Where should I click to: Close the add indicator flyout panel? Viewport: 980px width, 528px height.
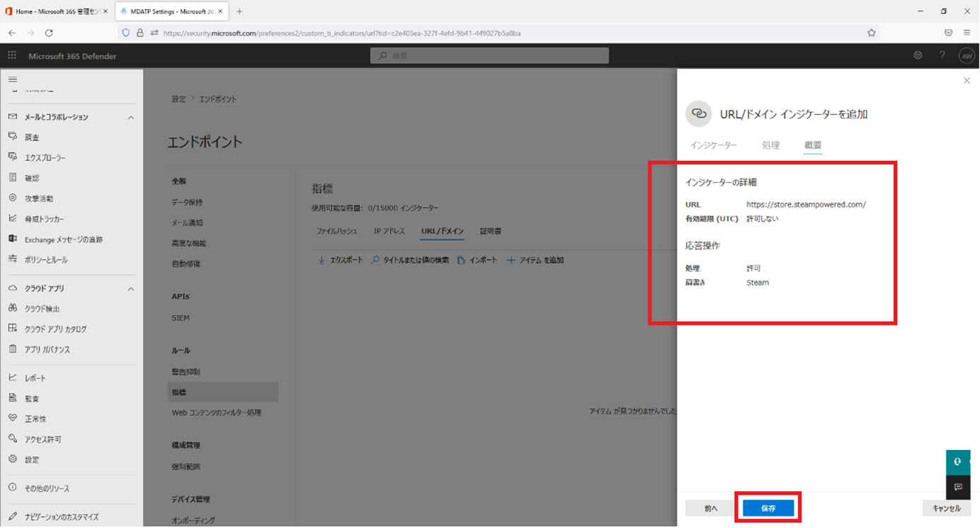tap(967, 81)
